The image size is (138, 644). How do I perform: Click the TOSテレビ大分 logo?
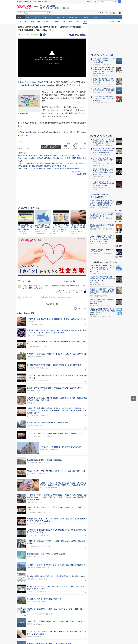[x=77, y=35]
